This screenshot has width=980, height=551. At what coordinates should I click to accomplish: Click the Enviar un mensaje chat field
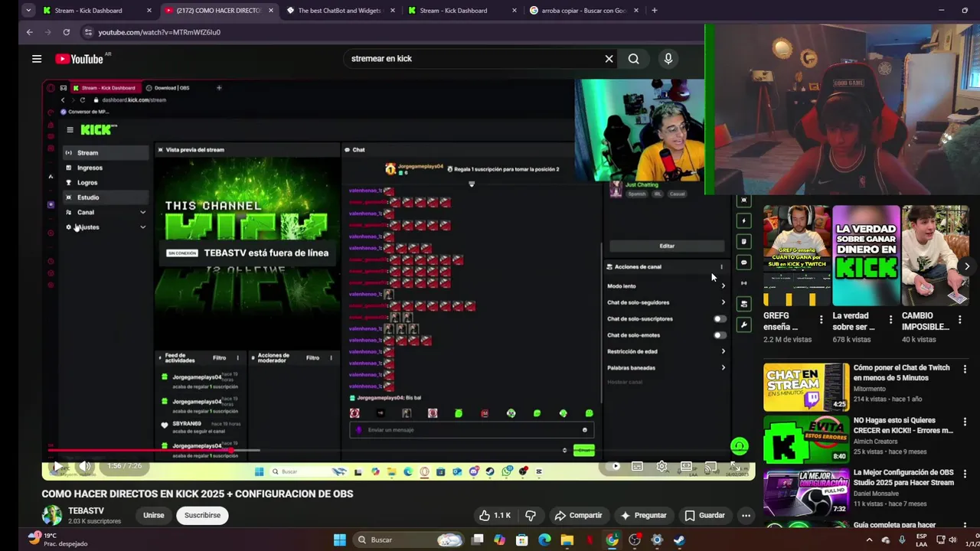(x=472, y=430)
